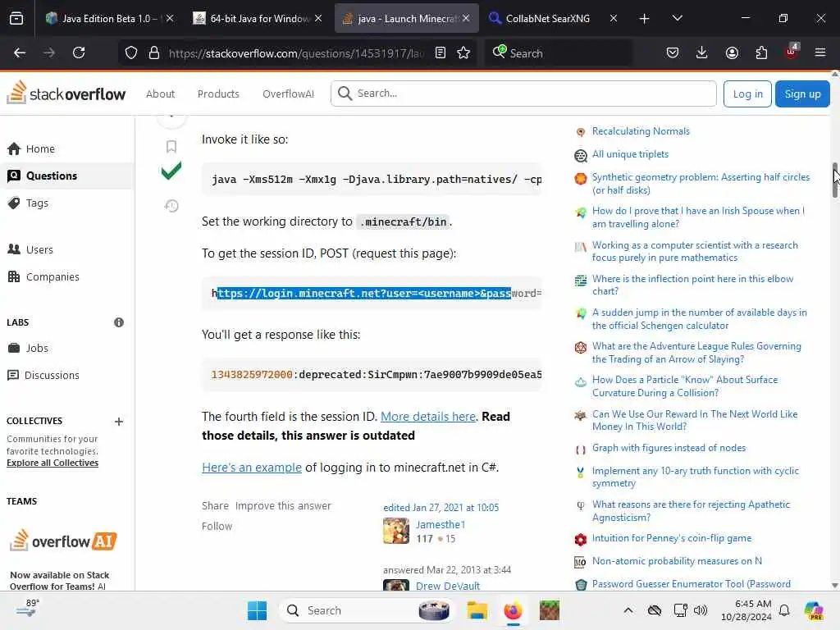Open the About menu item
The width and height of the screenshot is (840, 630).
point(160,94)
